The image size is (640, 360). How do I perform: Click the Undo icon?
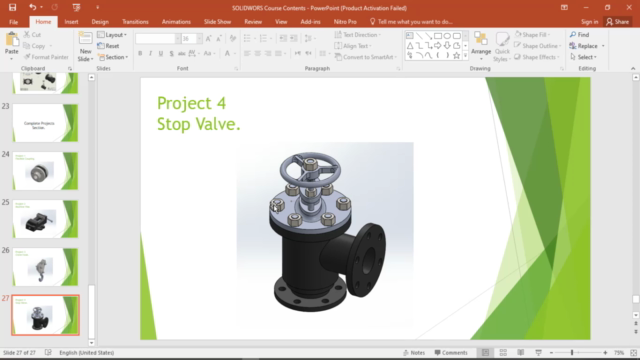[x=33, y=7]
